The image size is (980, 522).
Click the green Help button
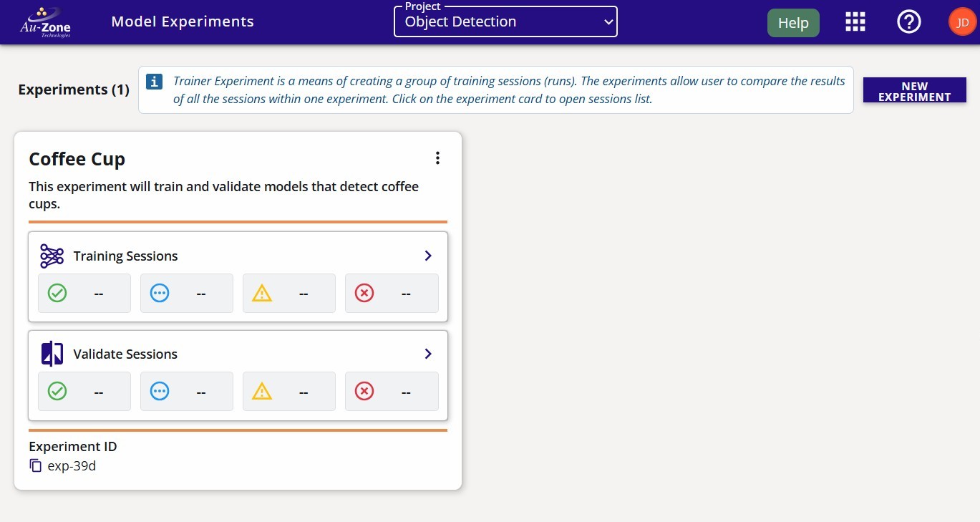(793, 23)
